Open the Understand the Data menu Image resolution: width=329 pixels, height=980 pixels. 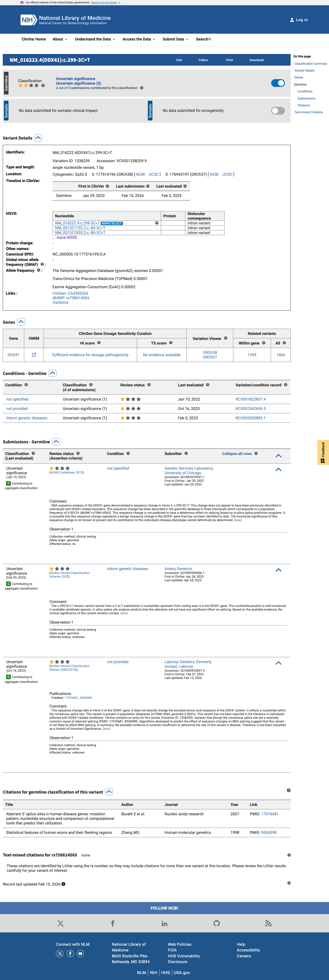coord(95,39)
